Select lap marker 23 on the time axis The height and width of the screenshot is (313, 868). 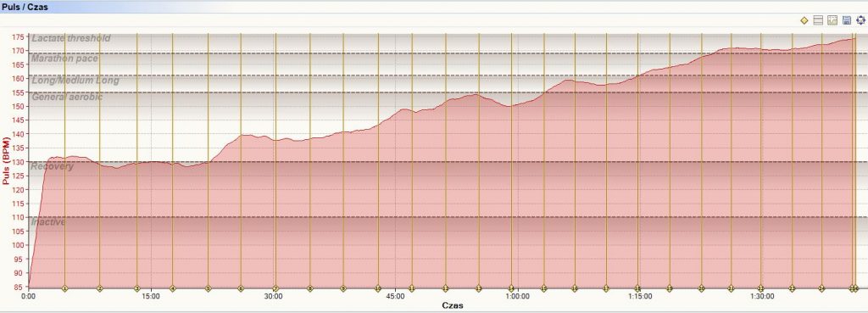792,288
